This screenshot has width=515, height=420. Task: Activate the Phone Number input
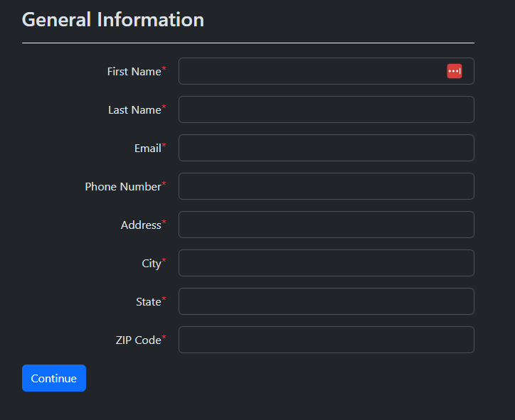(x=326, y=186)
